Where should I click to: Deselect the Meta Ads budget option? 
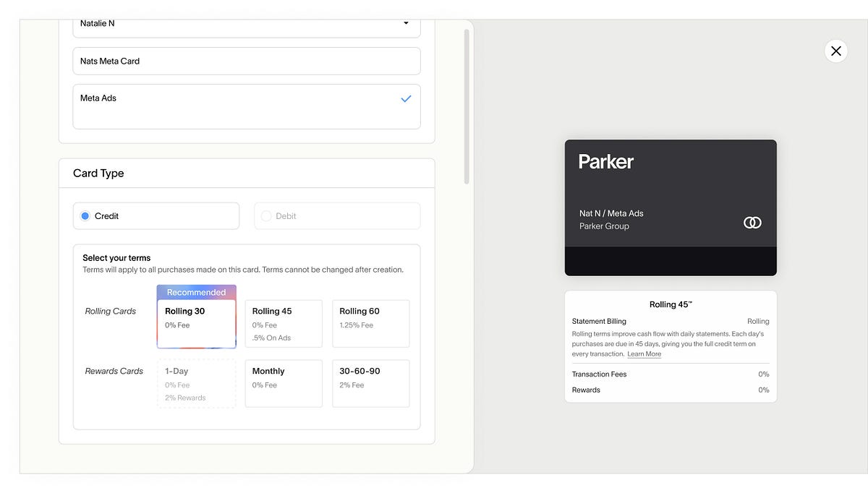[x=246, y=98]
